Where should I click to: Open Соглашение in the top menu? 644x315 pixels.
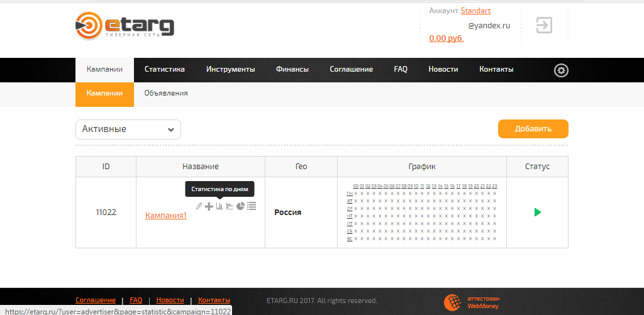point(351,70)
